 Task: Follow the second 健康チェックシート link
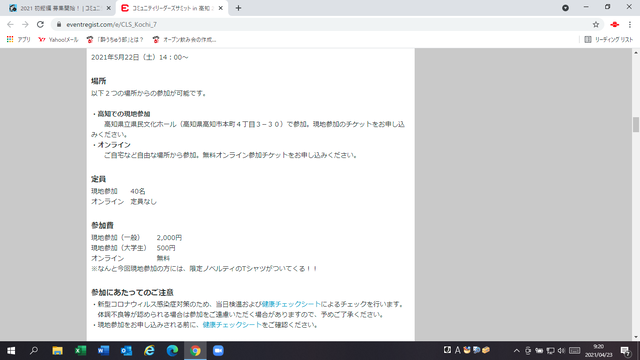[x=232, y=325]
